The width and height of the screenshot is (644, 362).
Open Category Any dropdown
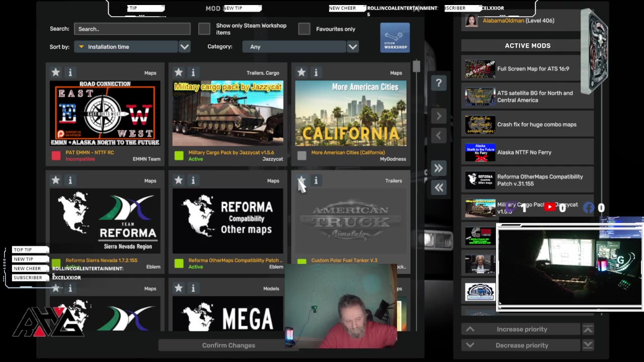(294, 47)
